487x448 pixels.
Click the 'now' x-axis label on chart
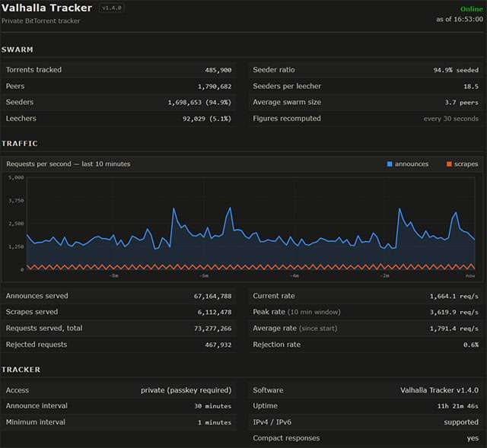tap(470, 275)
